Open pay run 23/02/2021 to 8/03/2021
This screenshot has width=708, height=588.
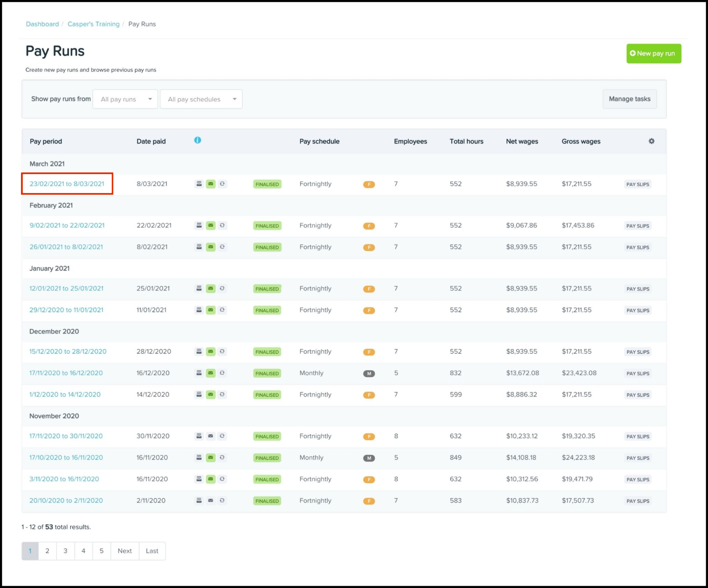pos(67,184)
